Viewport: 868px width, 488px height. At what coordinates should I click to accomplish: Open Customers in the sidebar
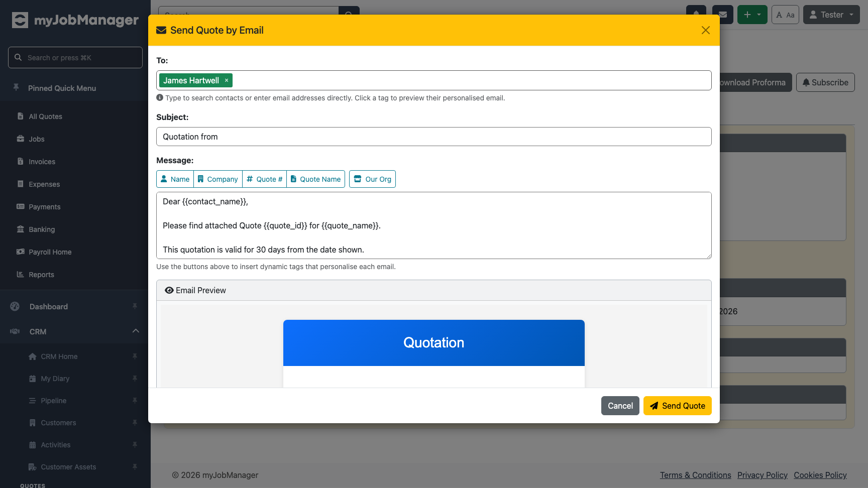[58, 423]
